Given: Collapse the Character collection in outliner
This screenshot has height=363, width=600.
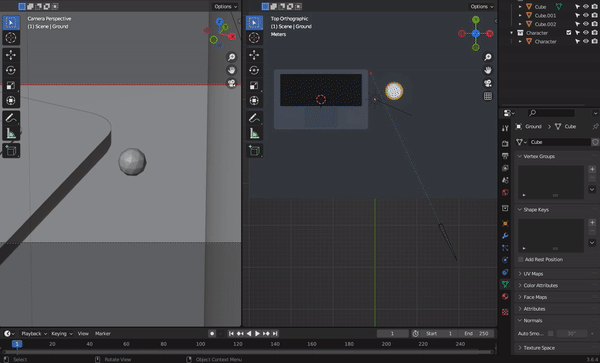Looking at the screenshot, I should tap(512, 33).
